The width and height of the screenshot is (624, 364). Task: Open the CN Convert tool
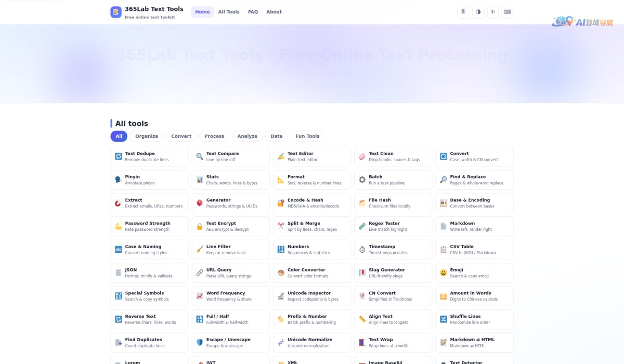[393, 296]
